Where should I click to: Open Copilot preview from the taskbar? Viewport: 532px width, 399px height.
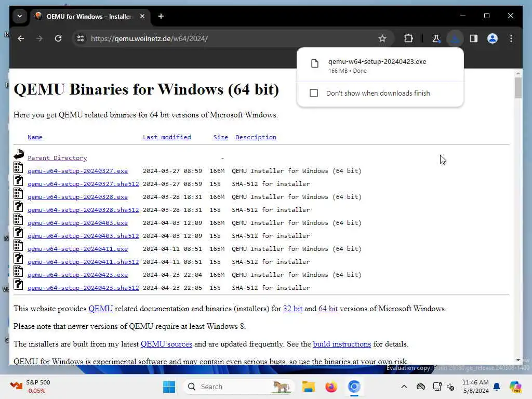pyautogui.click(x=515, y=387)
